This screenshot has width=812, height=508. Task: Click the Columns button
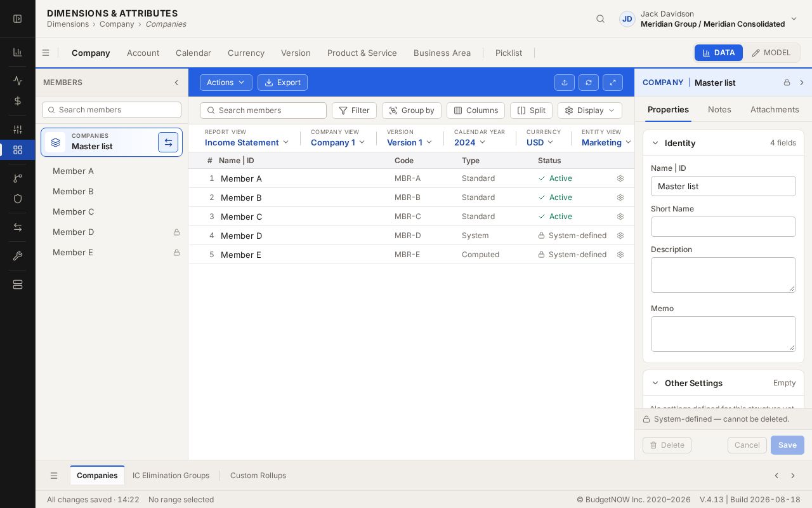(x=476, y=110)
